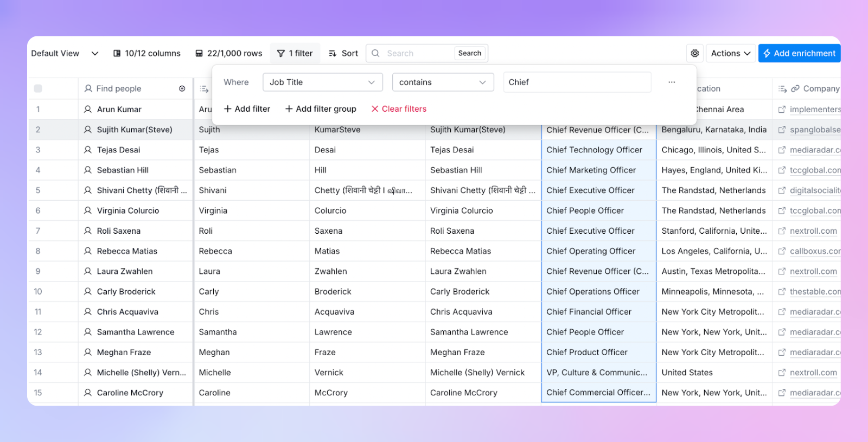Click Add filter
Viewport: 868px width, 442px height.
tap(247, 108)
